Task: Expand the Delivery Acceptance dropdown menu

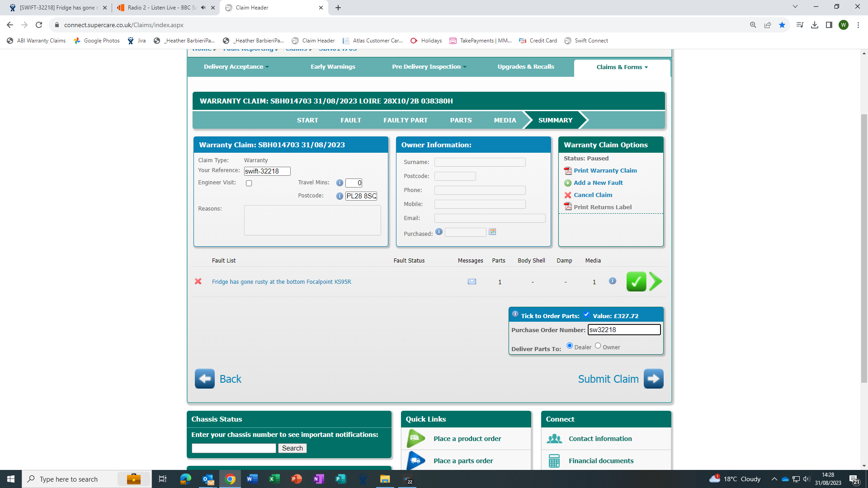Action: point(236,67)
